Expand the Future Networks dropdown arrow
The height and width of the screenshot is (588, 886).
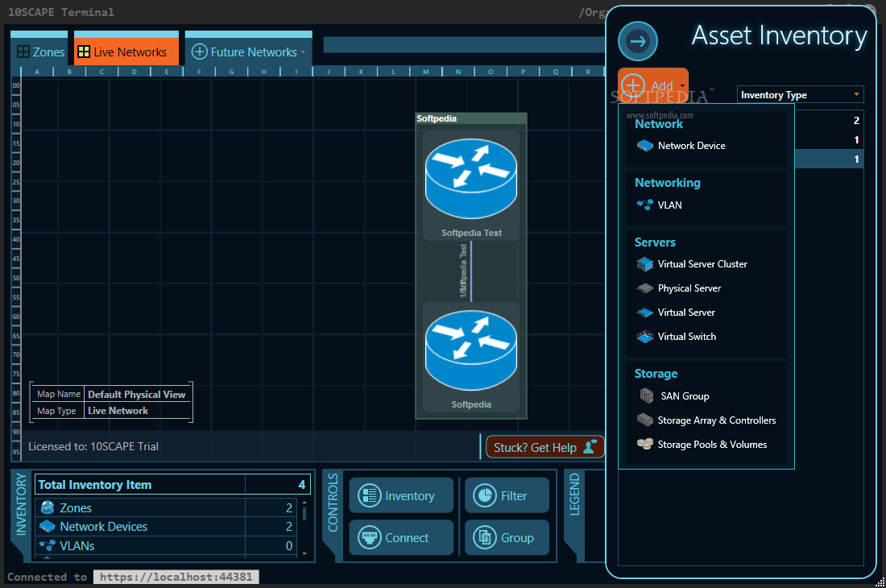[x=303, y=52]
